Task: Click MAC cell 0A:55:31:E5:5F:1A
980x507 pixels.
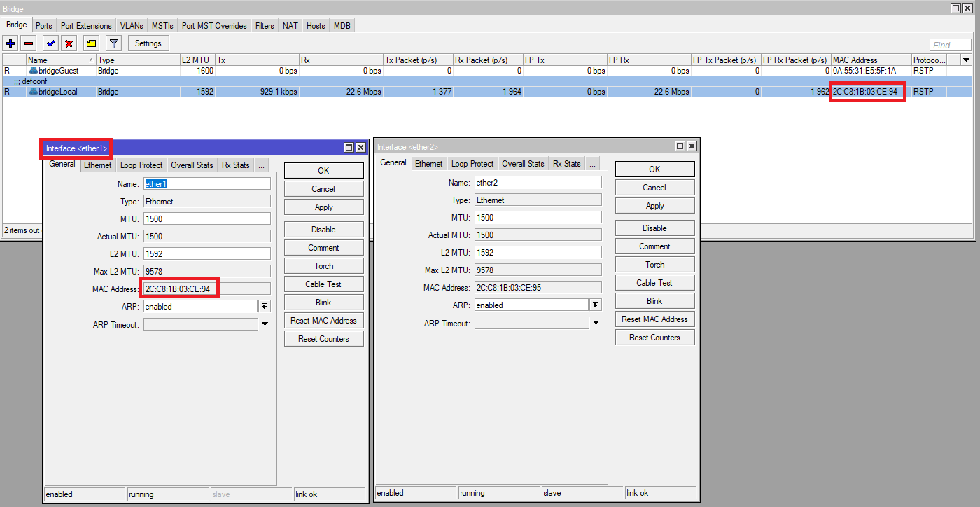Action: tap(864, 71)
